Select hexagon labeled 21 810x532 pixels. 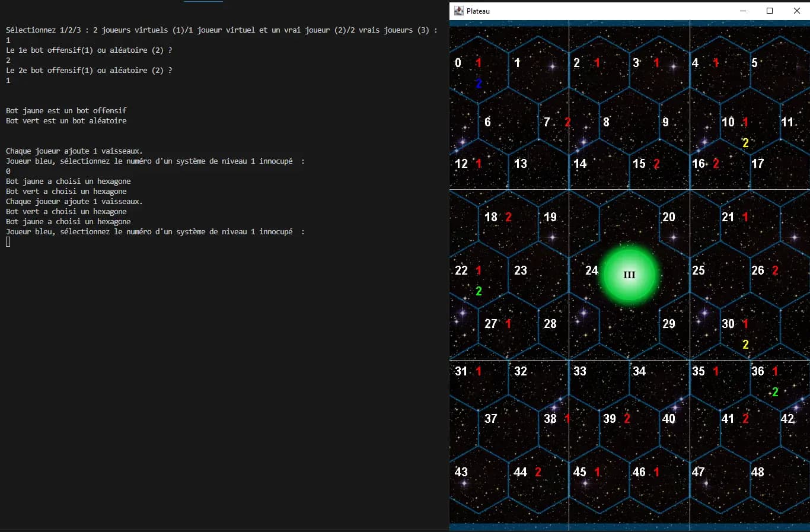[x=728, y=217]
